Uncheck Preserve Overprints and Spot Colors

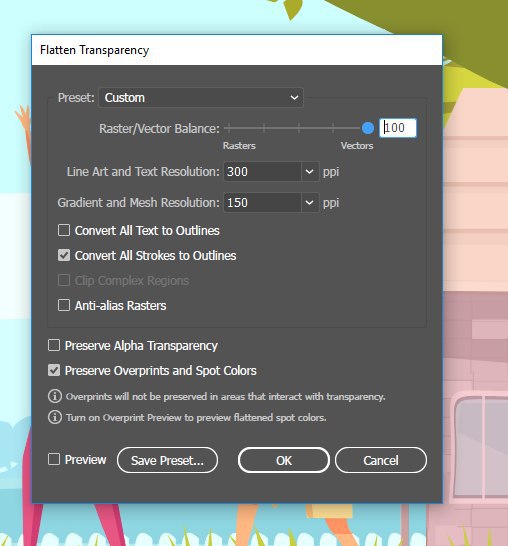click(x=54, y=370)
